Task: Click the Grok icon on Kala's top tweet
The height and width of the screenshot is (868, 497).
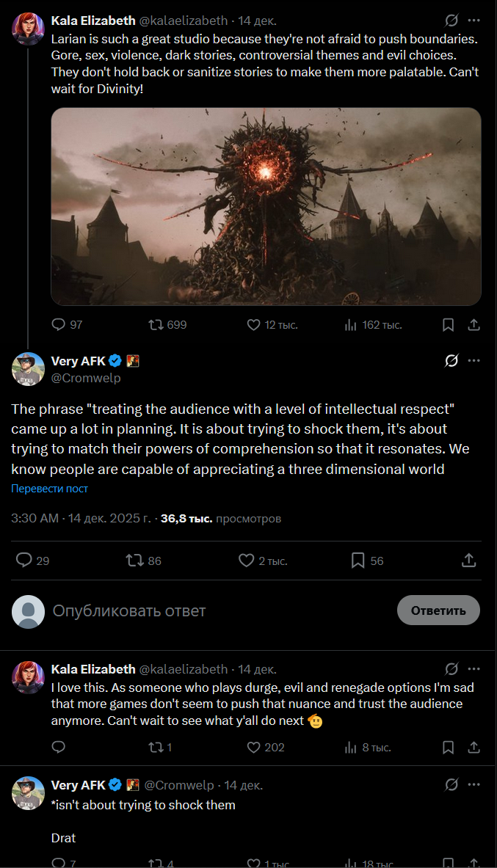Action: [x=451, y=21]
